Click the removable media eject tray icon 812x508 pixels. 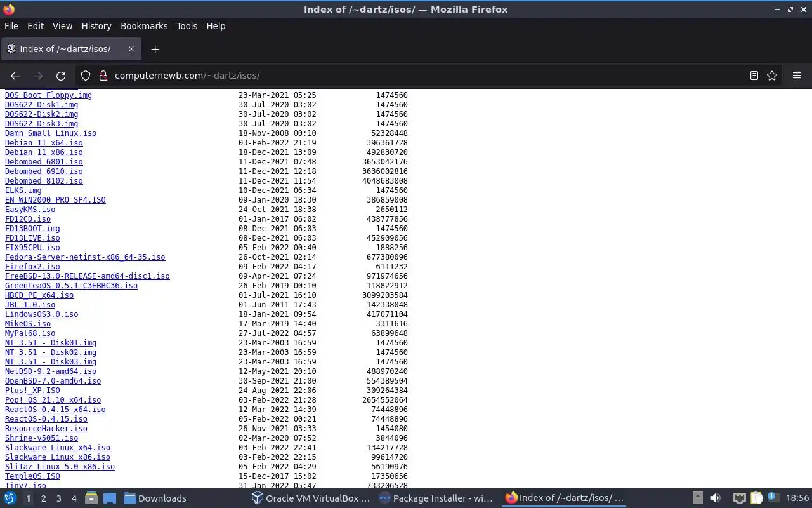(x=697, y=498)
